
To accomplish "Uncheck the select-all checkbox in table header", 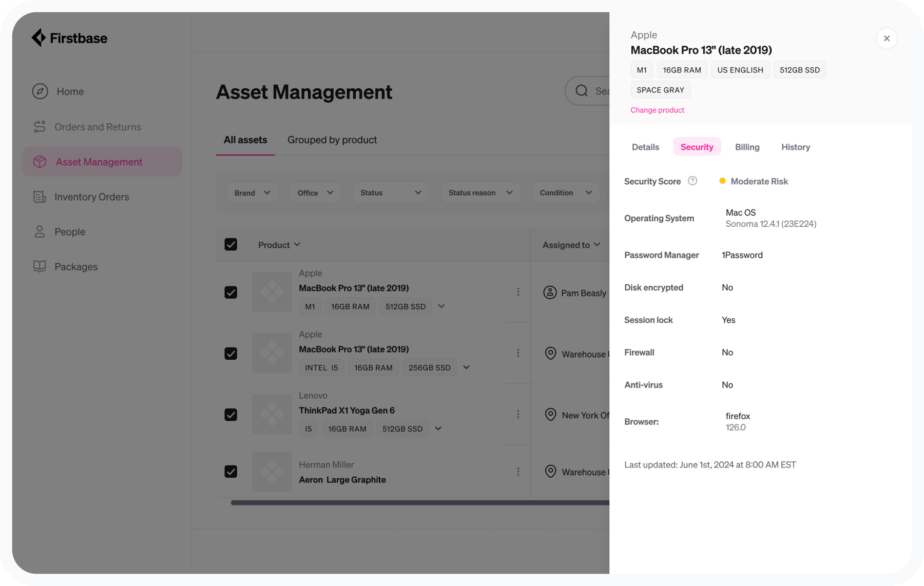I will [230, 244].
